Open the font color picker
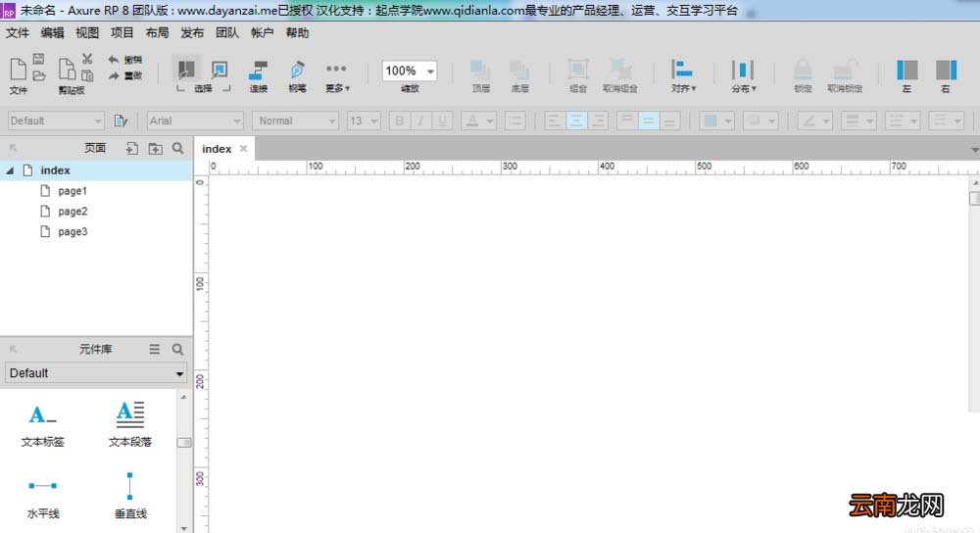This screenshot has height=533, width=980. 479,121
